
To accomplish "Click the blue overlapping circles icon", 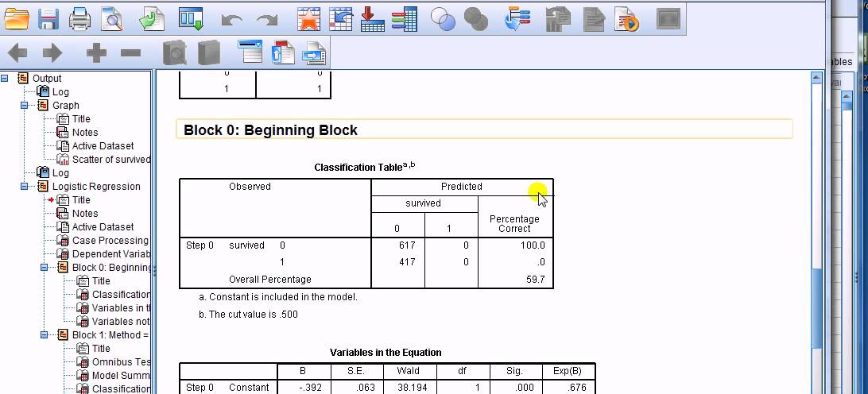I will pos(442,19).
